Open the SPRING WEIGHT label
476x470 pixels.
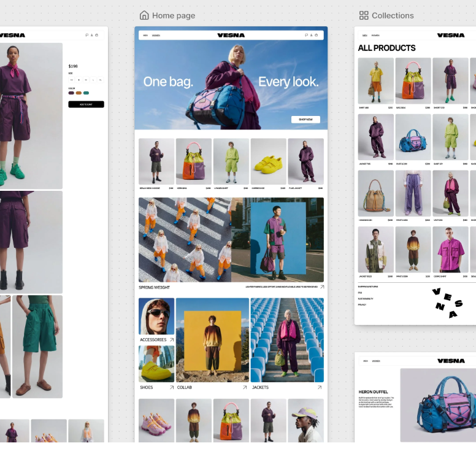[154, 287]
